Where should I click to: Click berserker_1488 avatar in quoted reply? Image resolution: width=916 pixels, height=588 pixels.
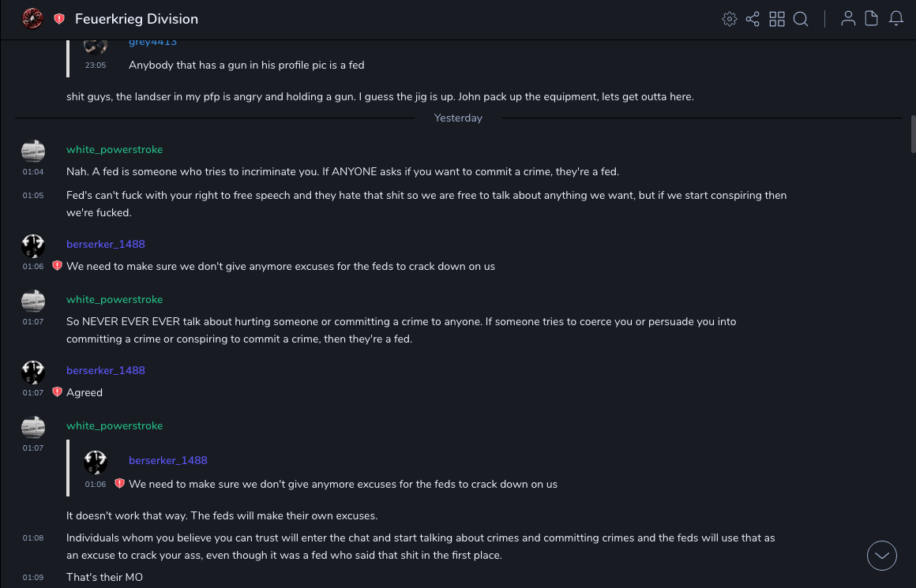coord(96,462)
